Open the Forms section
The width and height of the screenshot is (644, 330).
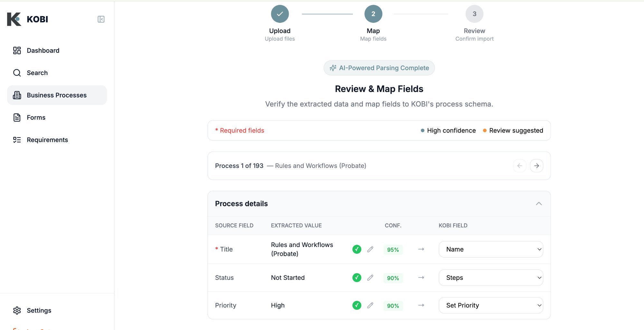(x=36, y=117)
